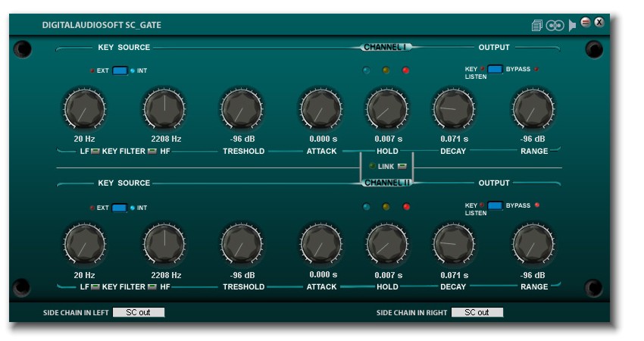The image size is (644, 341).
Task: Click Channel I Key Listen indicator LED
Action: 482,69
